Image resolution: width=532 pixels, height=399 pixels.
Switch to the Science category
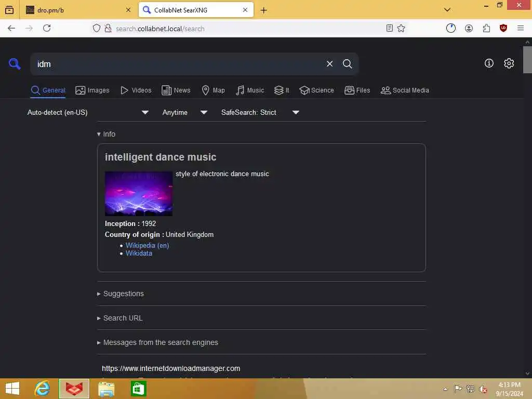(x=316, y=90)
